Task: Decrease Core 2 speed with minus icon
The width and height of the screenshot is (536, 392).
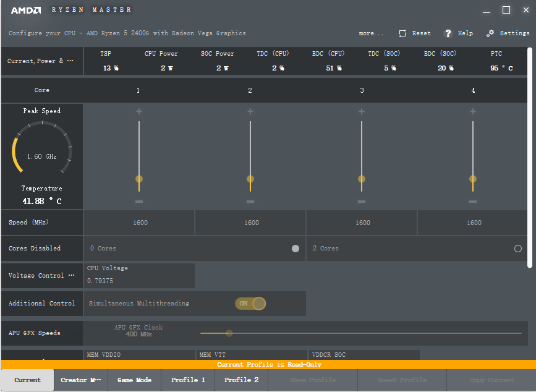Action: [x=250, y=202]
